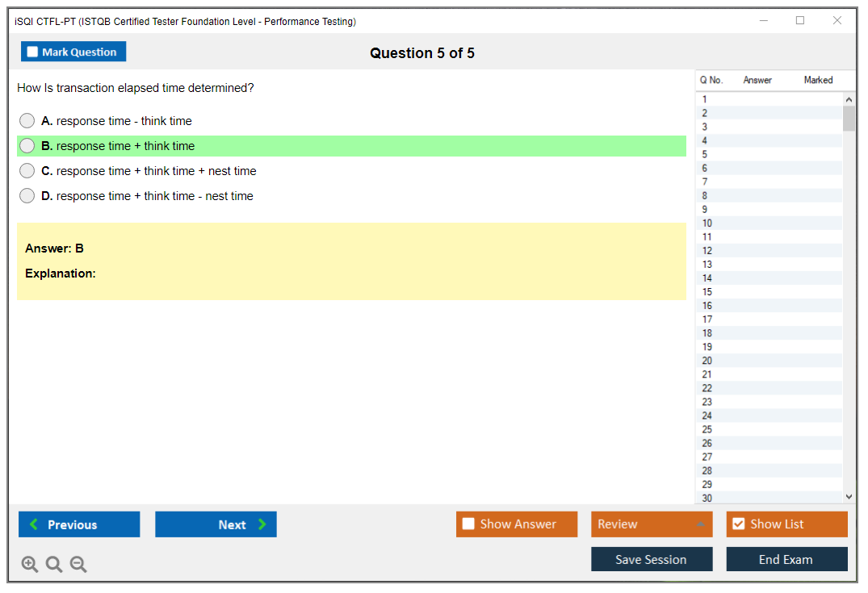The width and height of the screenshot is (868, 593).
Task: Pick option D with minus nest time
Action: pos(27,196)
